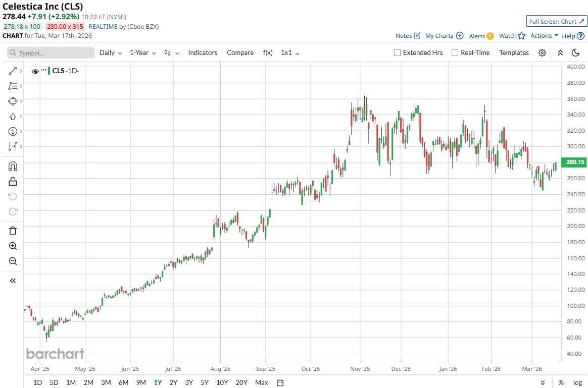Expand bottom panel double down chevron
This screenshot has width=588, height=388.
point(543,382)
